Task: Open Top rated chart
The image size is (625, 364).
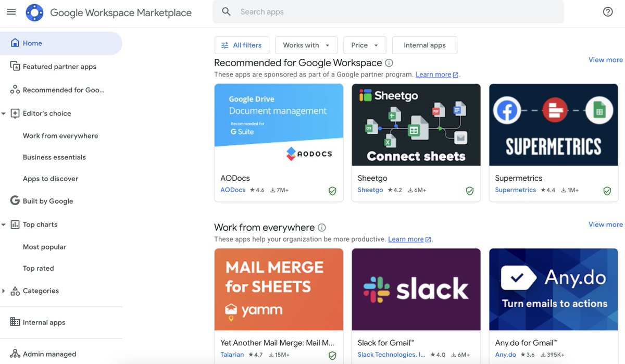Action: pos(39,268)
